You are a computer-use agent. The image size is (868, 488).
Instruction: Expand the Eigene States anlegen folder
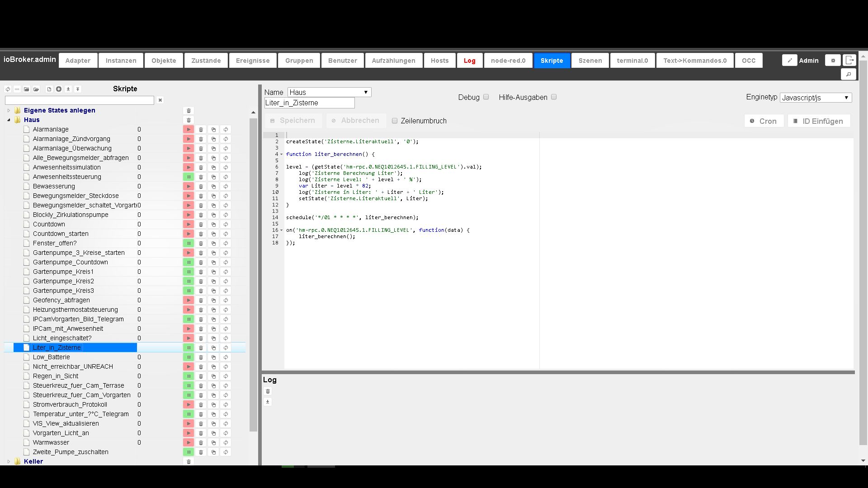point(9,111)
